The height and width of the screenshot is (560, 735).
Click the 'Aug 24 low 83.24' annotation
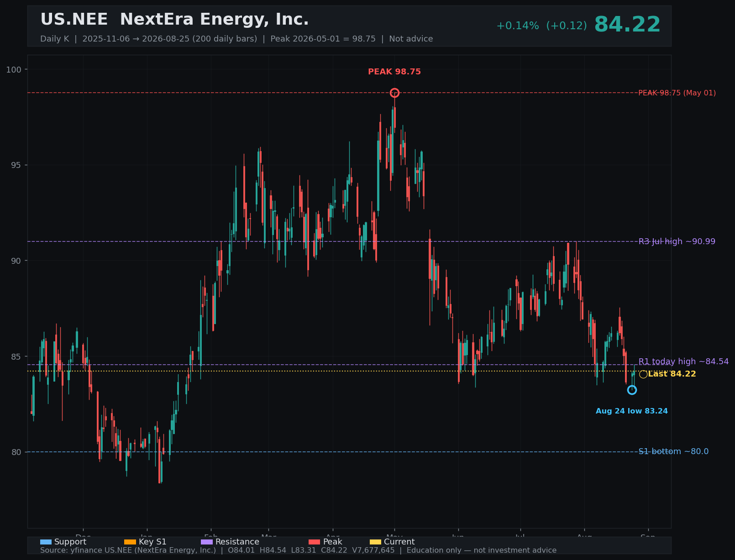(632, 411)
